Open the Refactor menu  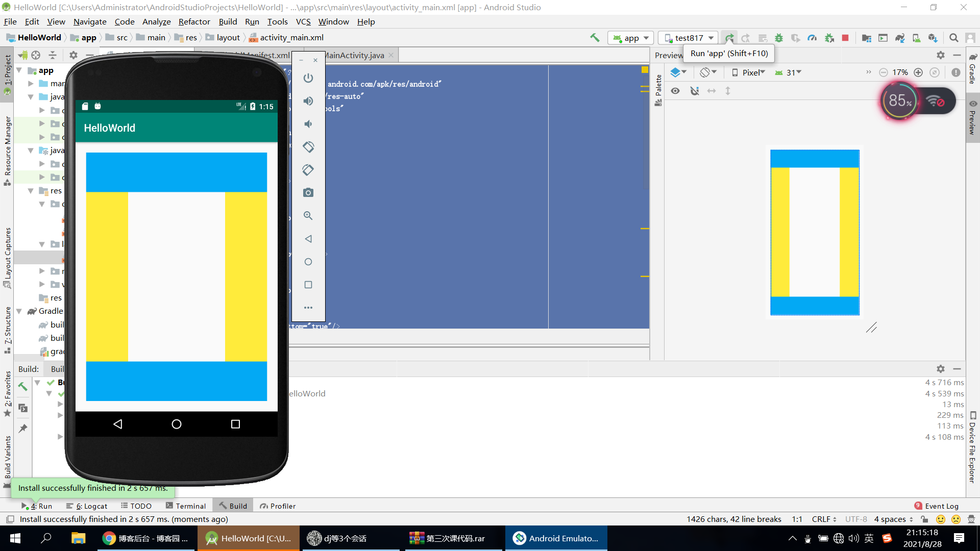(194, 21)
